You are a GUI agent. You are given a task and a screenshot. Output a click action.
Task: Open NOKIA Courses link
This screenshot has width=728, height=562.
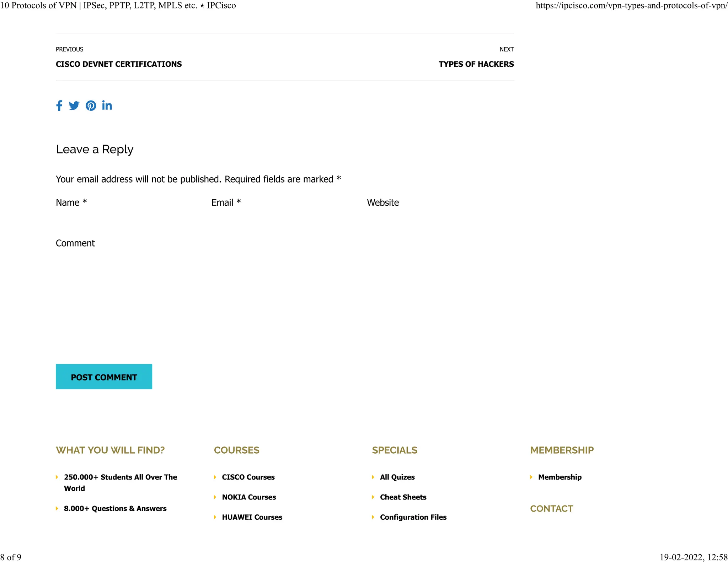(x=249, y=497)
